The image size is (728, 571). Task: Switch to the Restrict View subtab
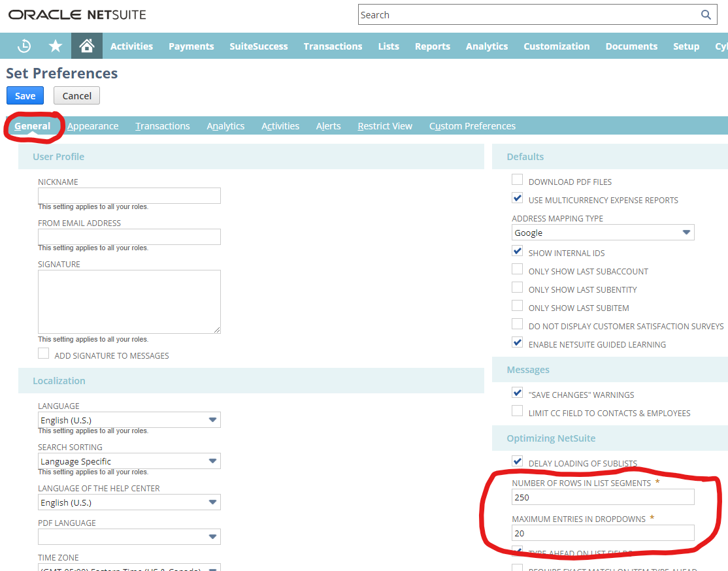(x=385, y=126)
